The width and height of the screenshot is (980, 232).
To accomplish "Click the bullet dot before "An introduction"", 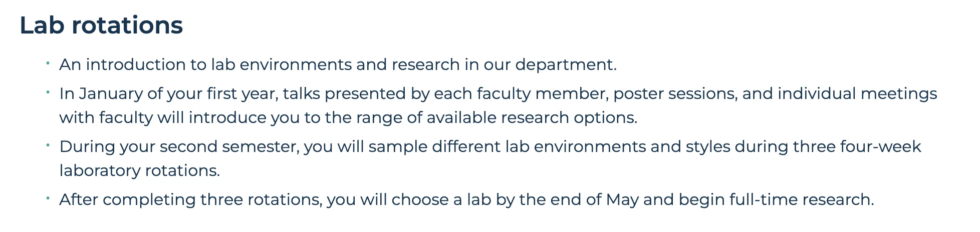I will pyautogui.click(x=48, y=63).
